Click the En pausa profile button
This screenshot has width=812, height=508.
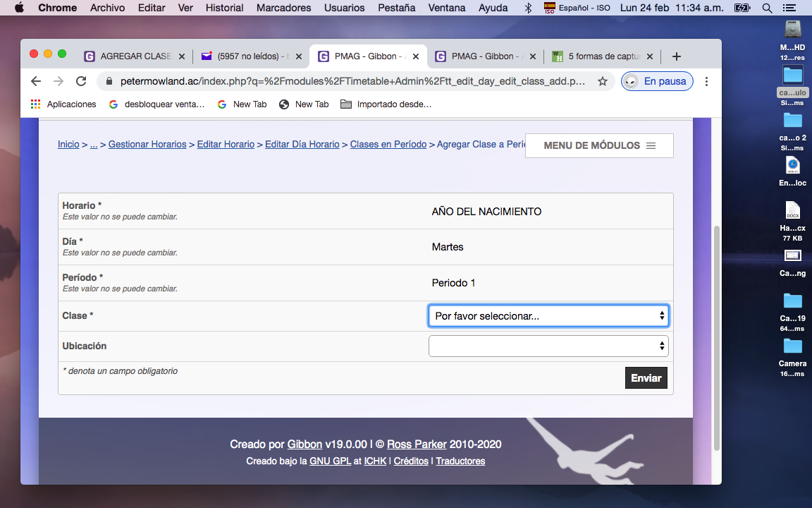point(657,81)
